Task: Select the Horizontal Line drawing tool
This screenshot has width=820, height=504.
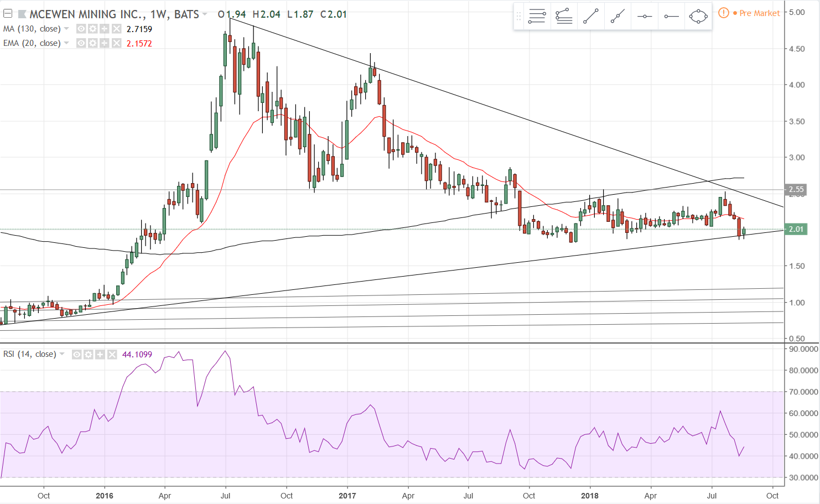Action: [x=645, y=16]
